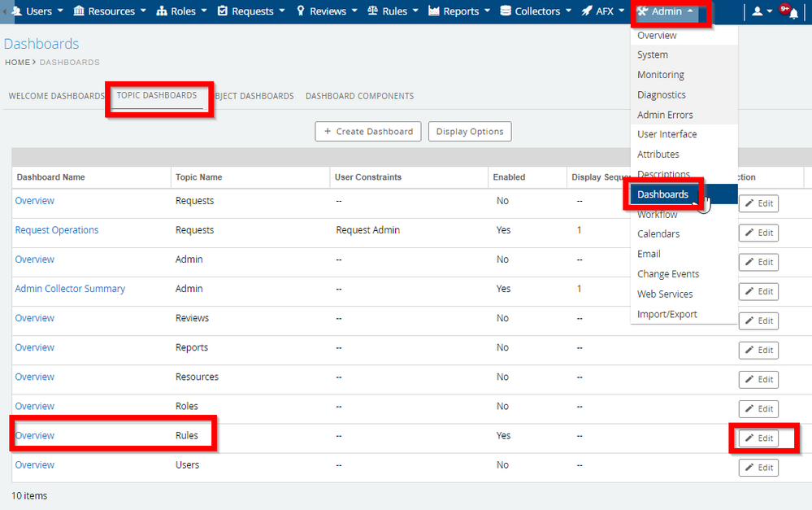The width and height of the screenshot is (812, 510).
Task: Click the Resources building icon
Action: (x=79, y=11)
